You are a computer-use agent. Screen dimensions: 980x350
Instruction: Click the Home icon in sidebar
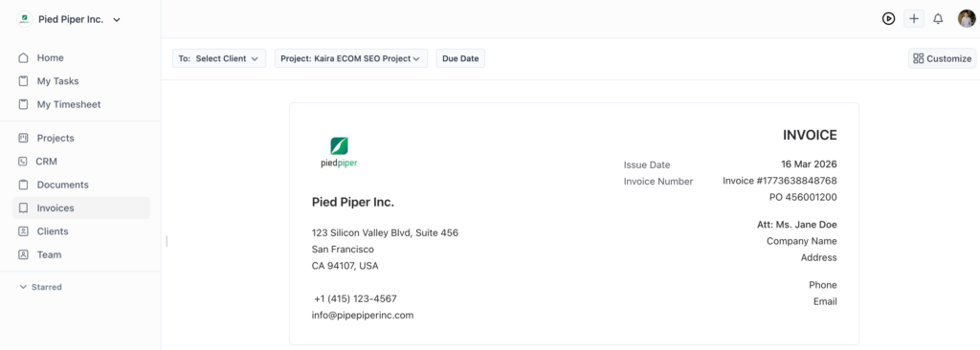(23, 58)
